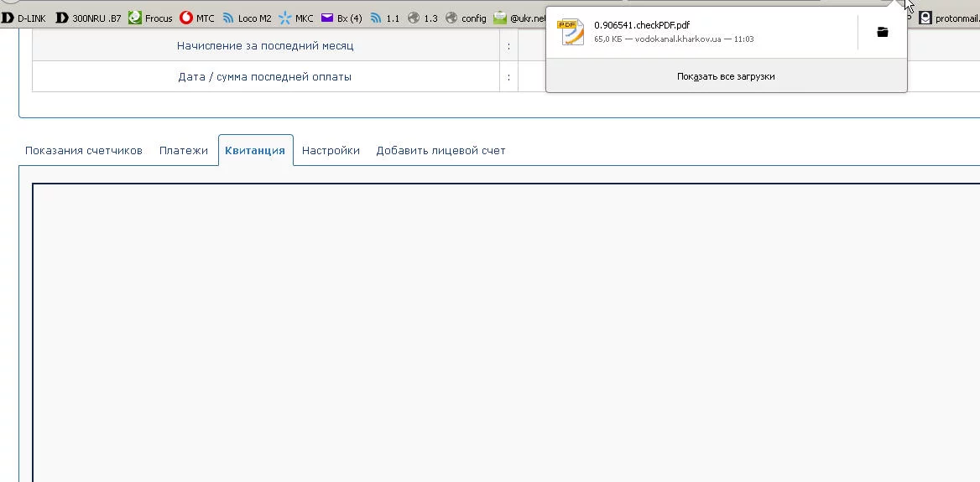
Task: Open the D-LINK bookmark
Action: (x=23, y=18)
